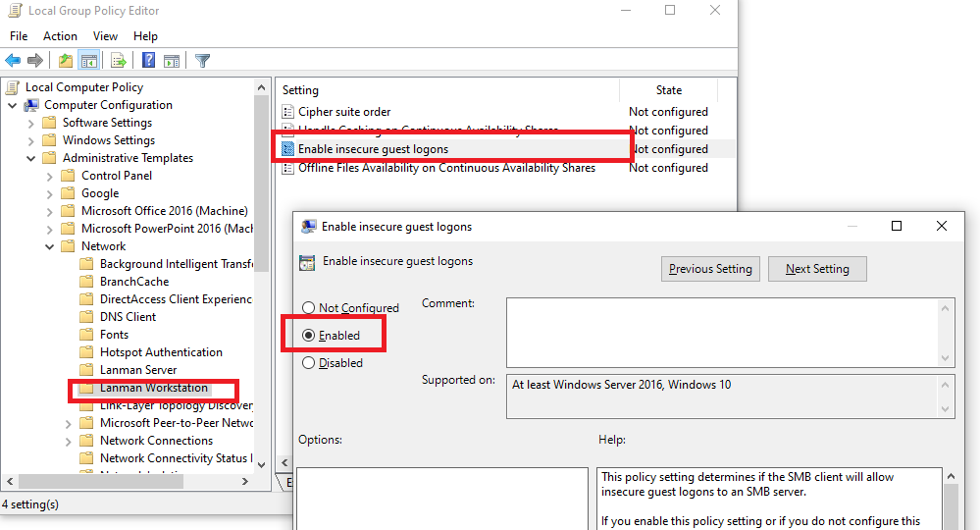
Task: Open the View menu
Action: [105, 36]
